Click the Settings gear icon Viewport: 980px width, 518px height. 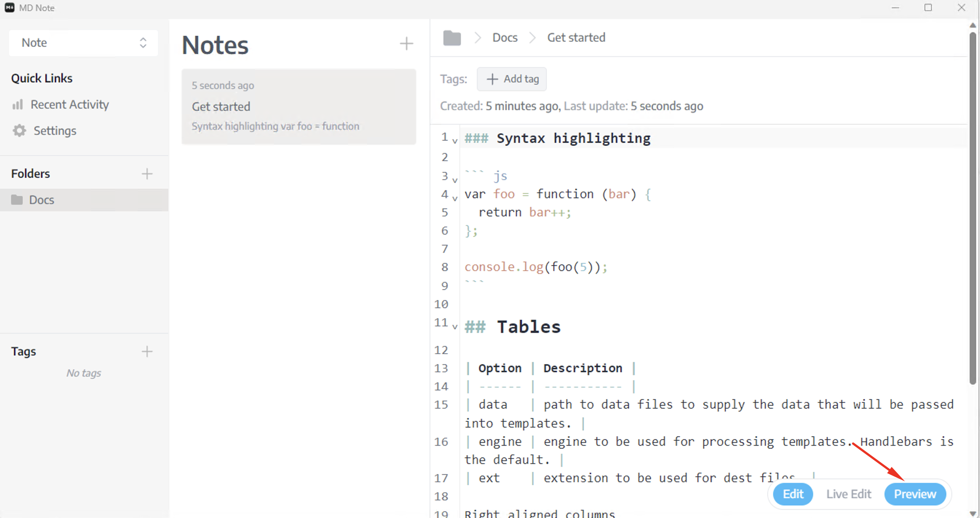(19, 130)
